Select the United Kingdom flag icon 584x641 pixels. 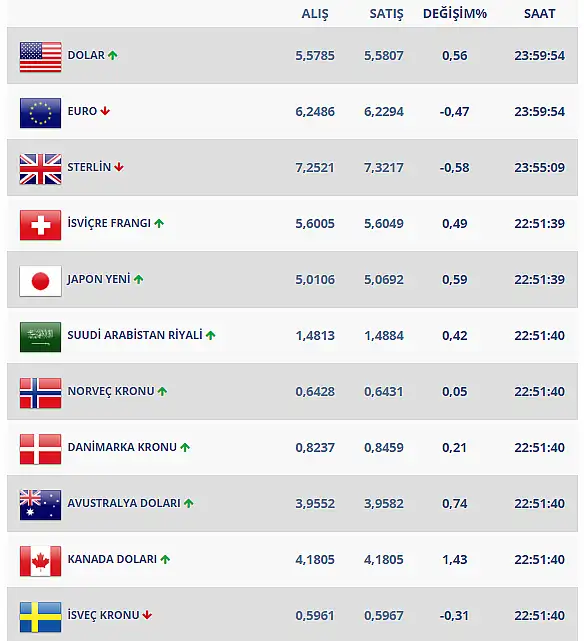pos(40,169)
